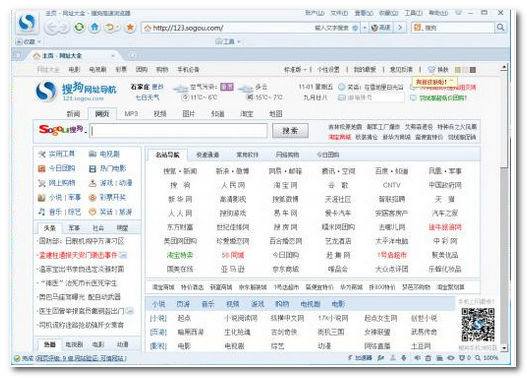Select the dark gray skin color swatch
This screenshot has width=527, height=378.
[473, 70]
